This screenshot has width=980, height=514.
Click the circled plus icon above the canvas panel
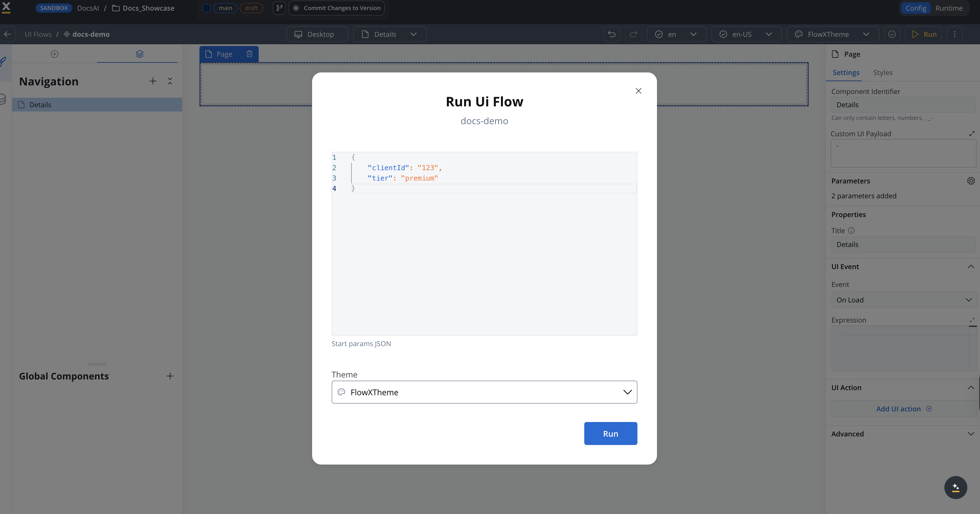(54, 54)
